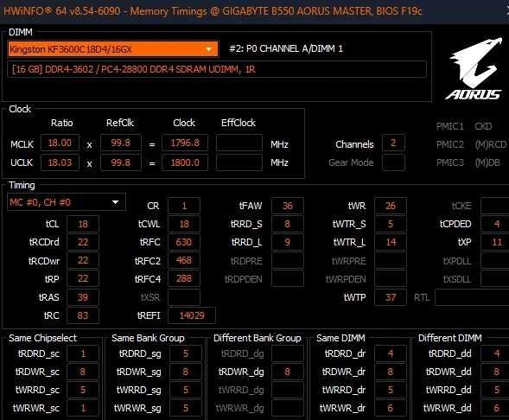Click the empty Gear Mode field
The height and width of the screenshot is (420, 509).
393,162
